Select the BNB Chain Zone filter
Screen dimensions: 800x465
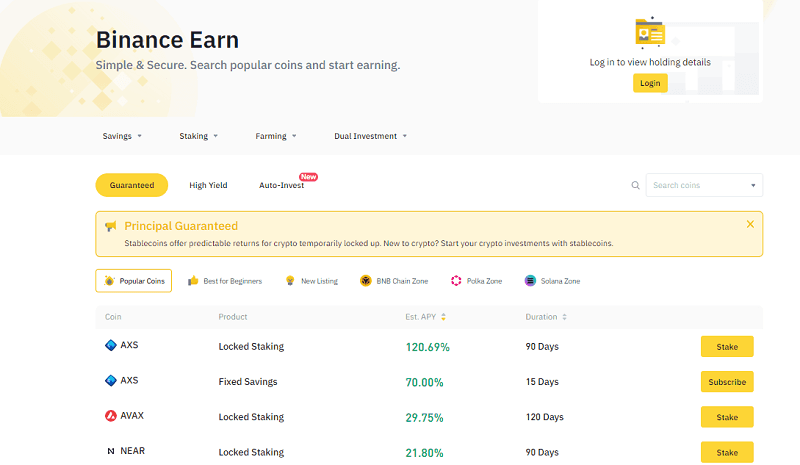394,281
